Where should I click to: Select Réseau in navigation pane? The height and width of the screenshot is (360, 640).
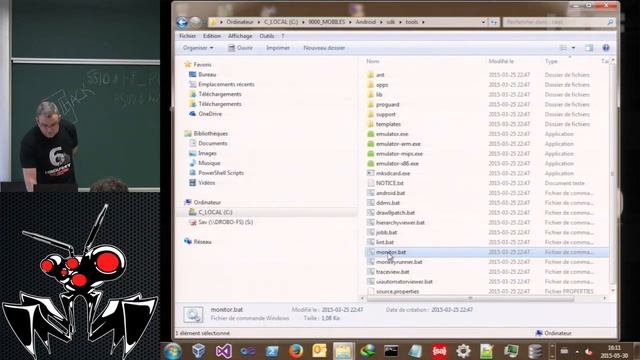click(x=202, y=242)
